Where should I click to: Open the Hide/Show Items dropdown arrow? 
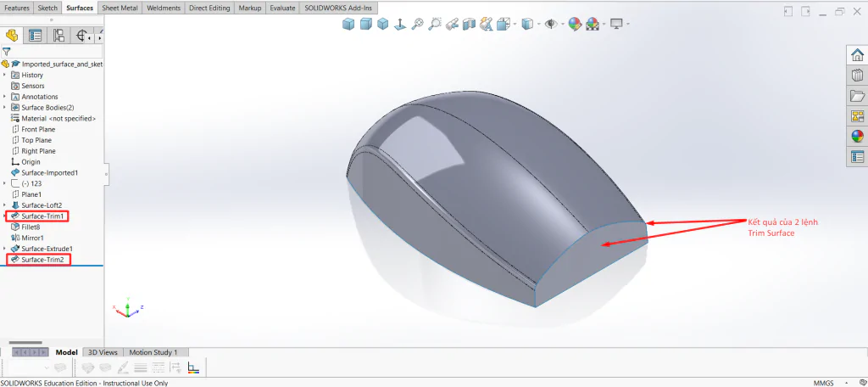562,25
